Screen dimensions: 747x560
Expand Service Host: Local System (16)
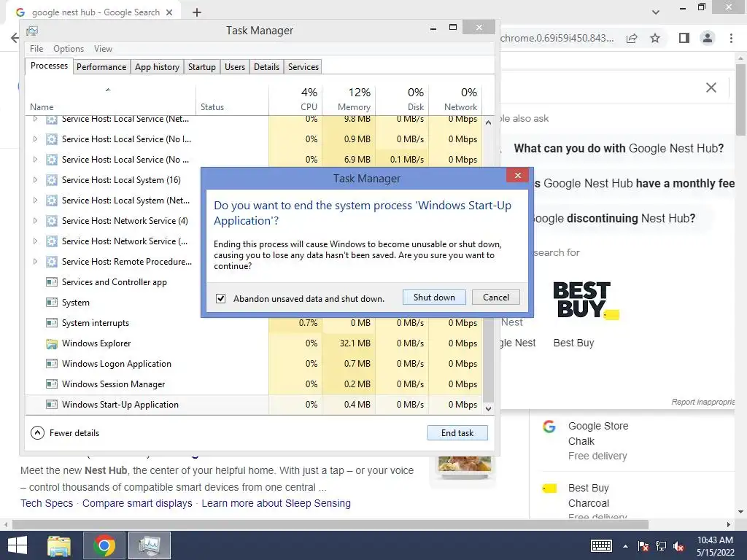[x=35, y=180]
